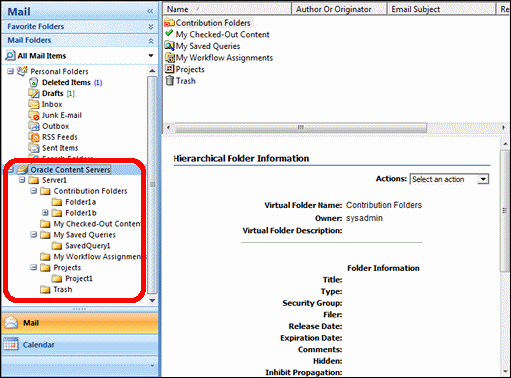Open the My Workflow Assignments icon in list

coord(170,58)
